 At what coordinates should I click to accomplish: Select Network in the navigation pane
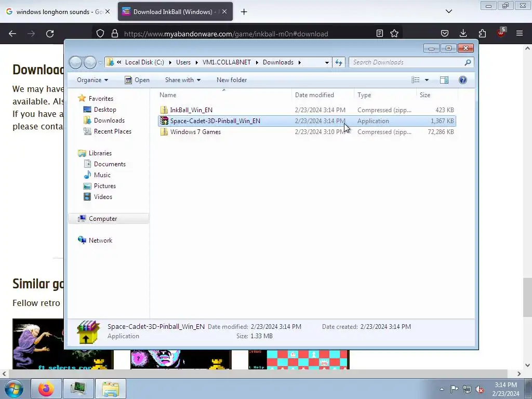tap(100, 241)
